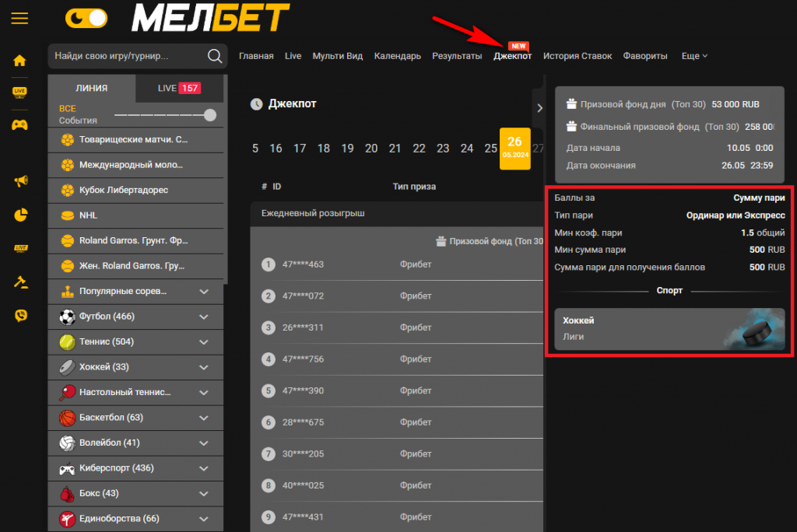This screenshot has width=797, height=532.
Task: Click the boxing glove icon
Action: (x=67, y=493)
